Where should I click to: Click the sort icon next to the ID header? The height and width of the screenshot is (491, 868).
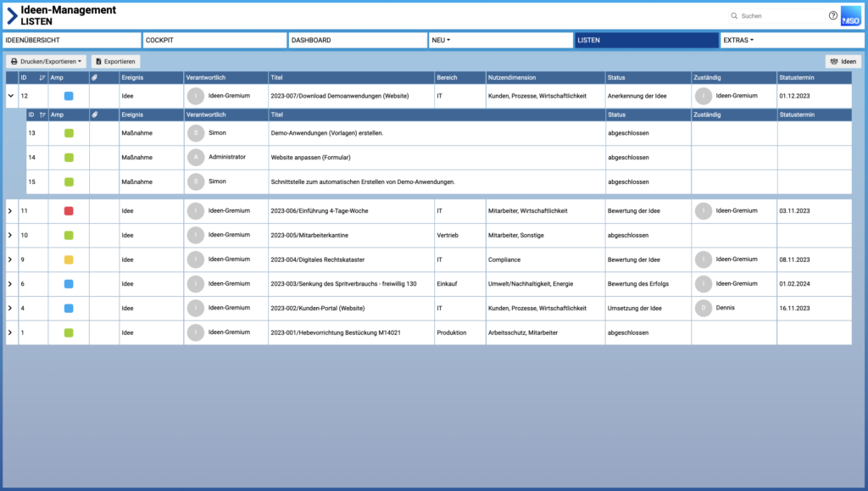pyautogui.click(x=40, y=77)
